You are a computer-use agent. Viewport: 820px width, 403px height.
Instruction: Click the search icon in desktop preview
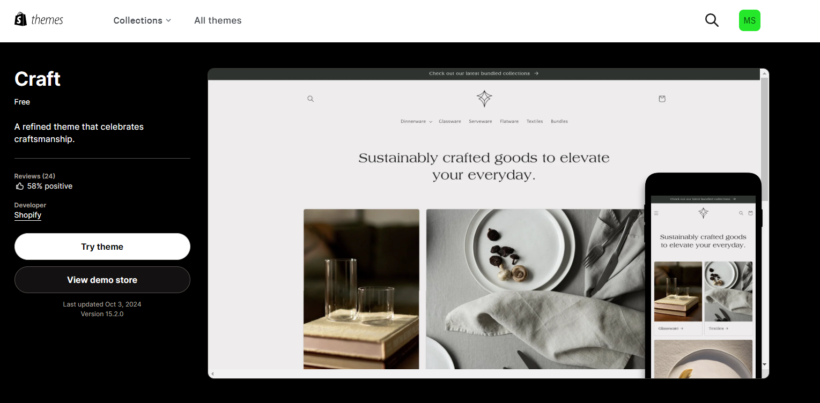[x=310, y=99]
